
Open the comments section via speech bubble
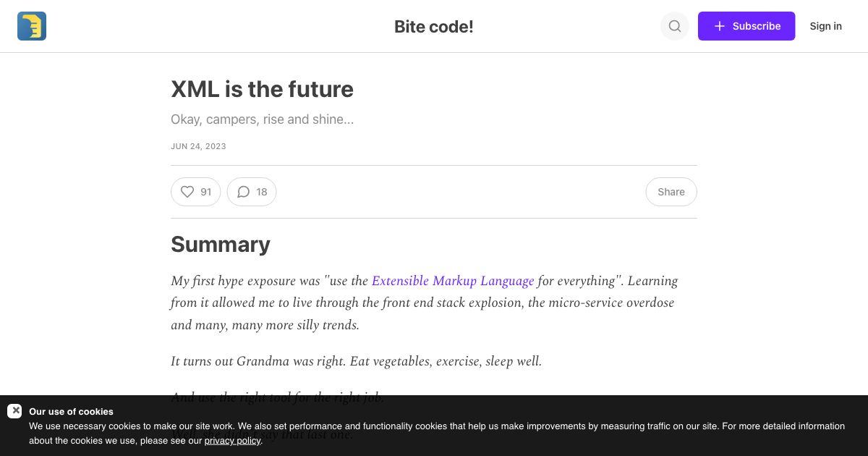(244, 192)
